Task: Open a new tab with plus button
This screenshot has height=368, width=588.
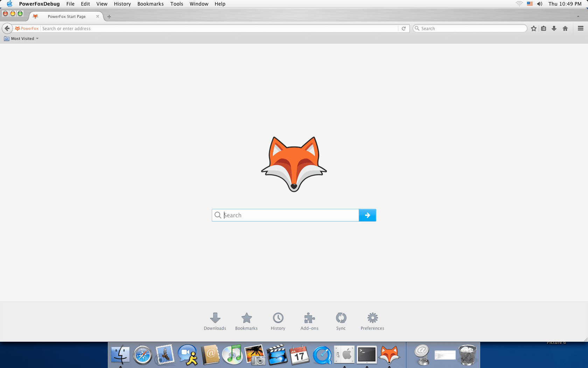Action: tap(109, 16)
